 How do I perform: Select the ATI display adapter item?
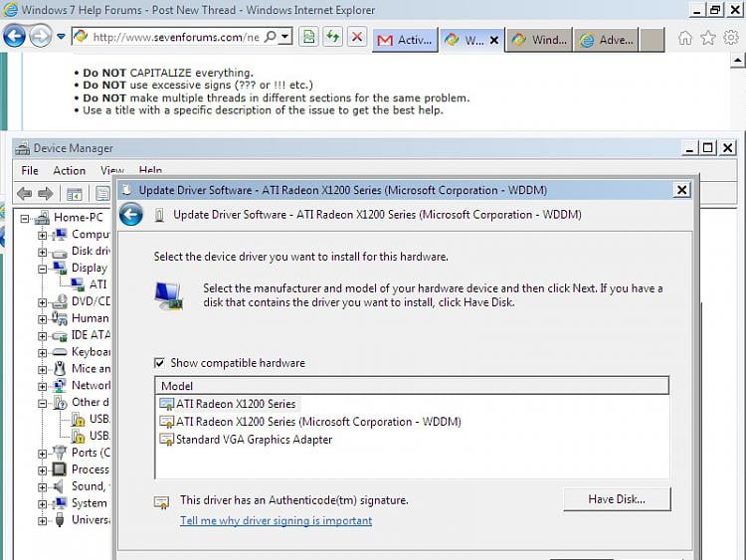coord(97,284)
